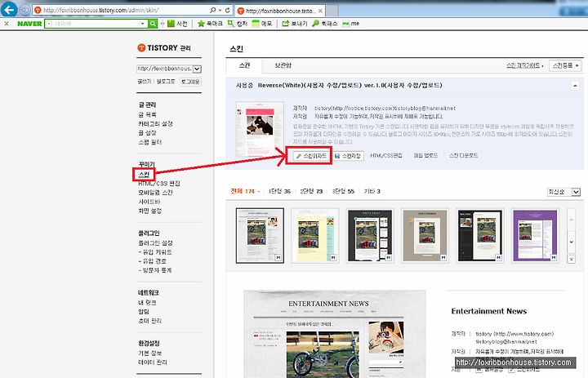
Task: Open the 스킨 제작가이드 link
Action: point(523,65)
